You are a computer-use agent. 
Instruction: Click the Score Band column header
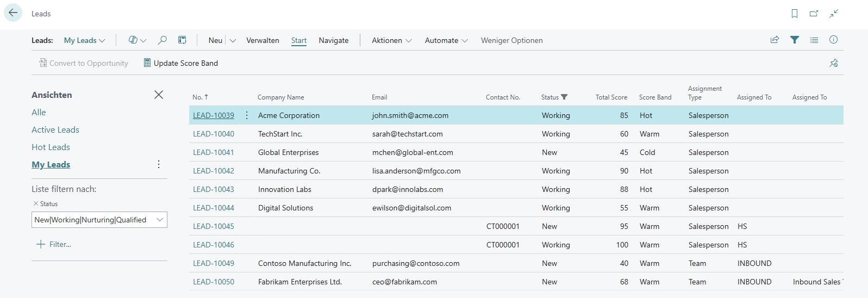[655, 97]
